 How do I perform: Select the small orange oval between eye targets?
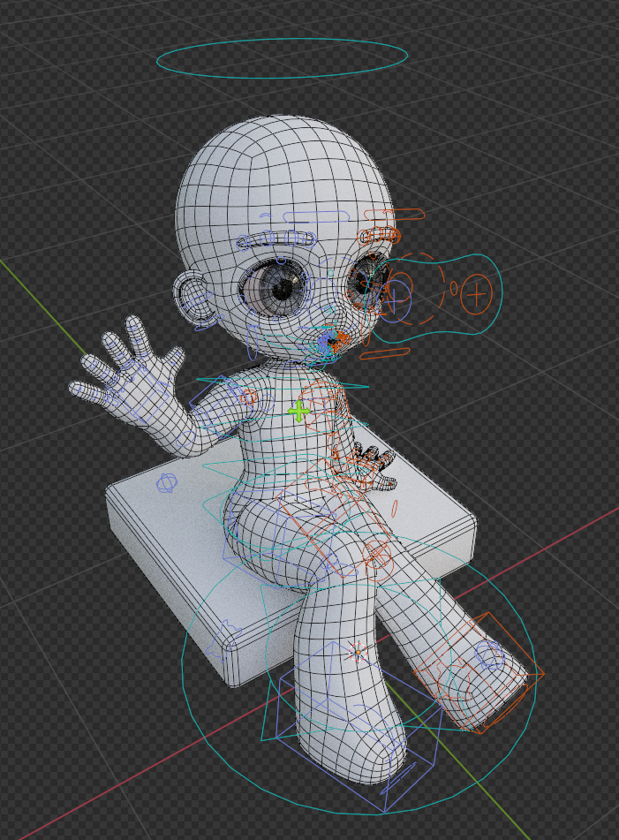tap(454, 288)
